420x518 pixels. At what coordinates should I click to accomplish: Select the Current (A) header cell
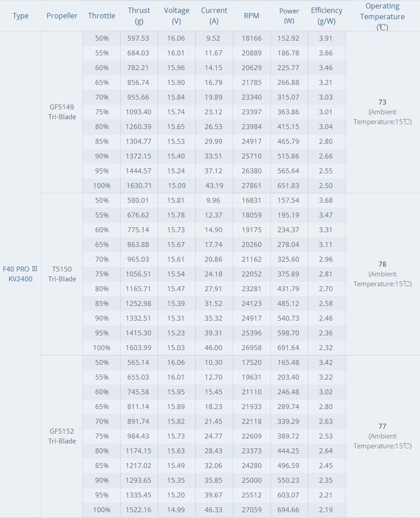(214, 16)
